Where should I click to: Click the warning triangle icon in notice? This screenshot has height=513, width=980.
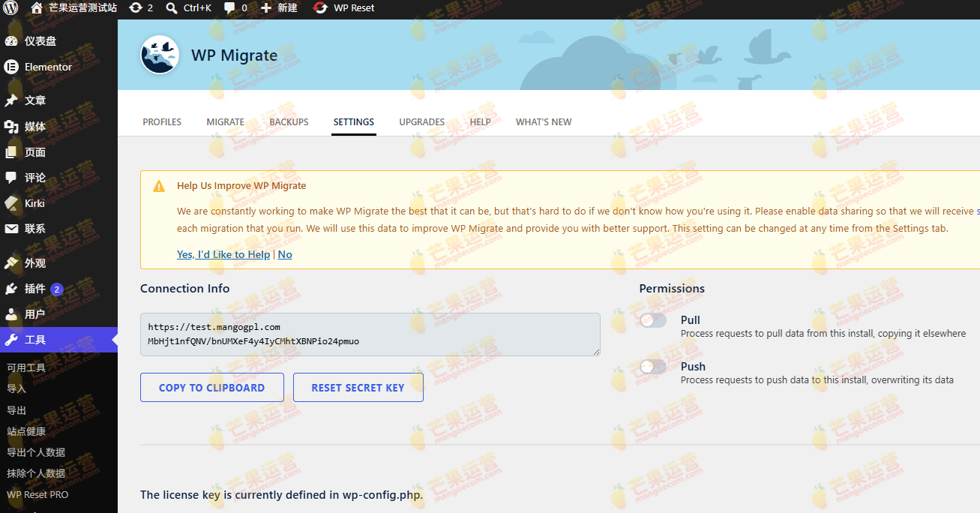[x=159, y=186]
